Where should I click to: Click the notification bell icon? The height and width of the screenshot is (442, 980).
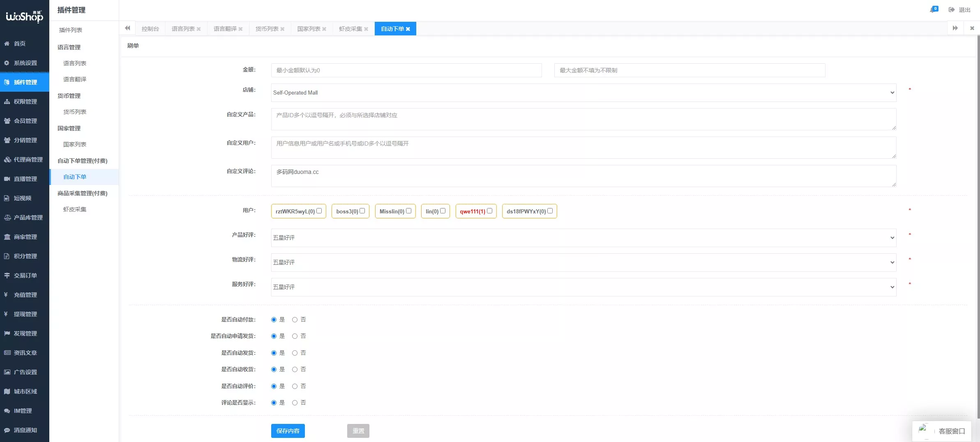[933, 9]
